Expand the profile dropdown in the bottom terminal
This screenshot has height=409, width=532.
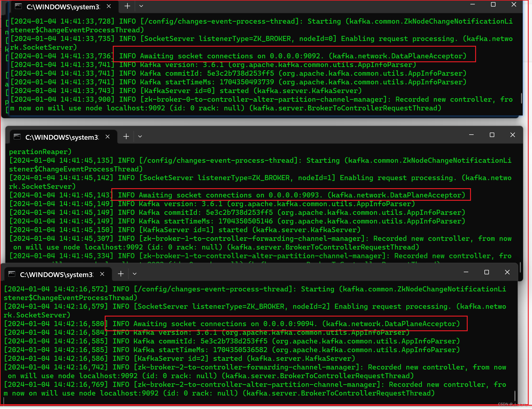[135, 274]
